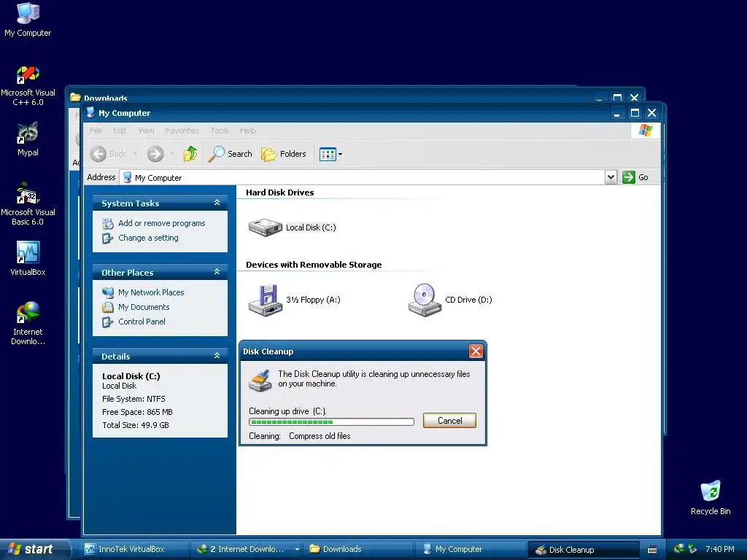Open the Tools menu
747x560 pixels.
coord(219,131)
